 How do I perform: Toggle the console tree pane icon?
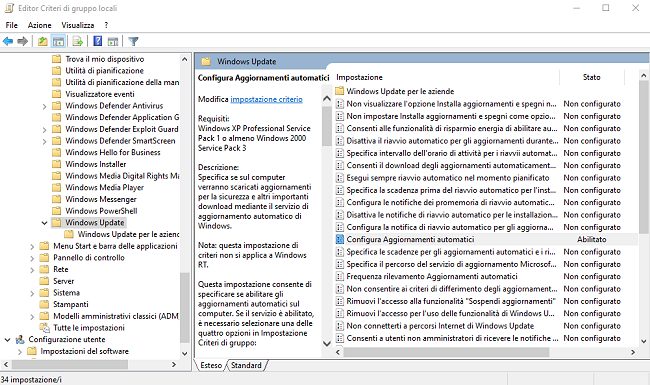(58, 41)
